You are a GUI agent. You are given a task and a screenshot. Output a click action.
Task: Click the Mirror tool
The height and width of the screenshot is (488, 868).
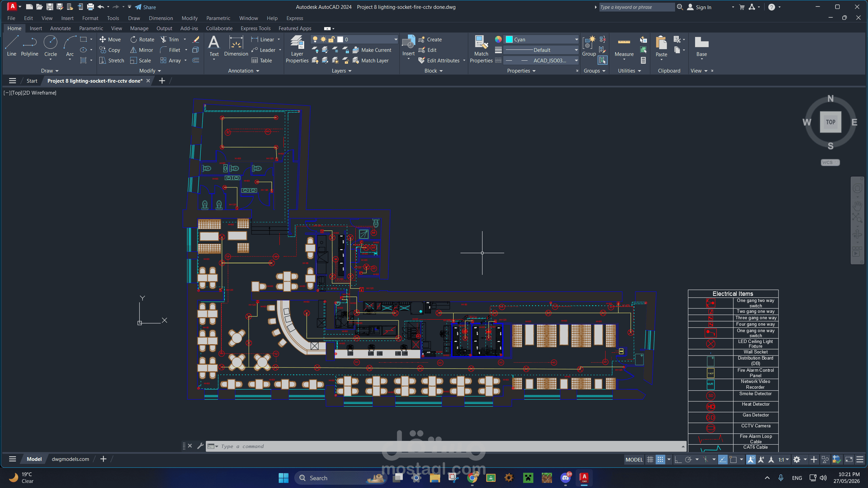click(x=142, y=50)
